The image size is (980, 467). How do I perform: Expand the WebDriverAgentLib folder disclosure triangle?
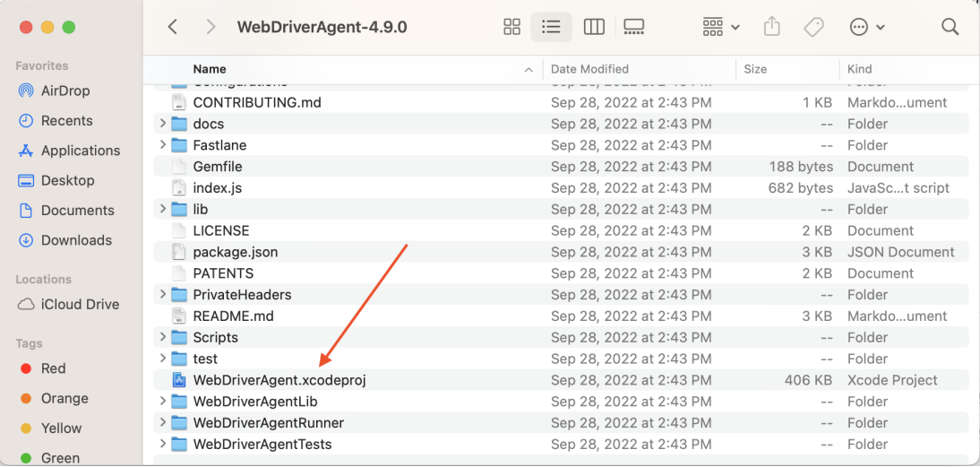pyautogui.click(x=162, y=402)
